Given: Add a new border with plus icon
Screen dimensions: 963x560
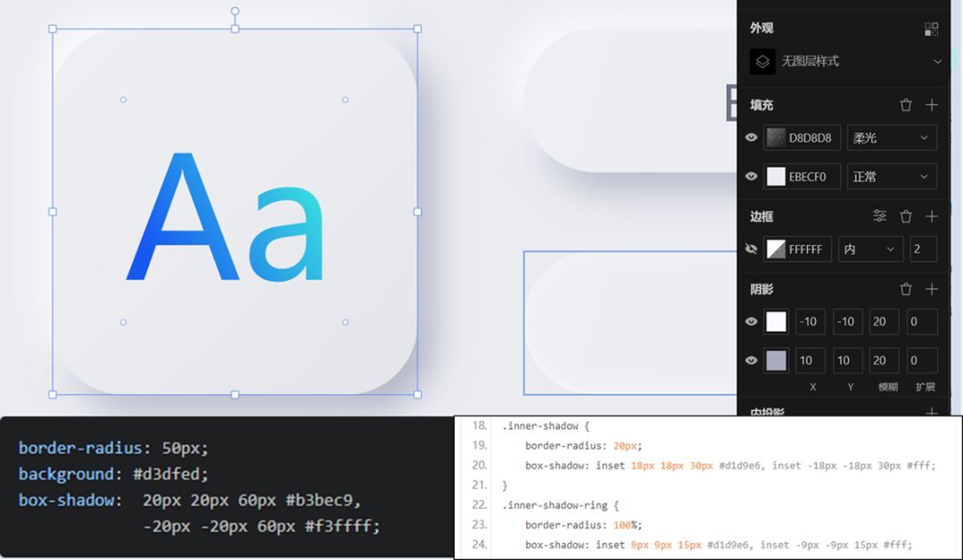Looking at the screenshot, I should (x=932, y=216).
